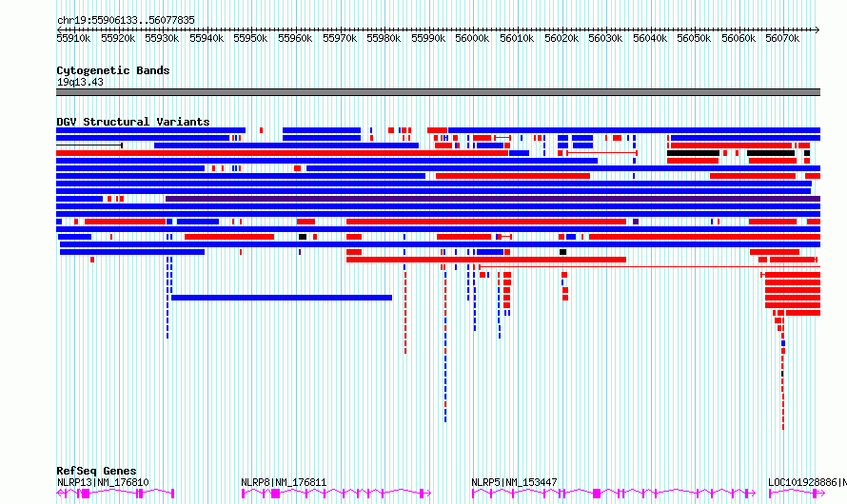Select the 55950k scale label
This screenshot has height=504, width=847.
(x=250, y=38)
